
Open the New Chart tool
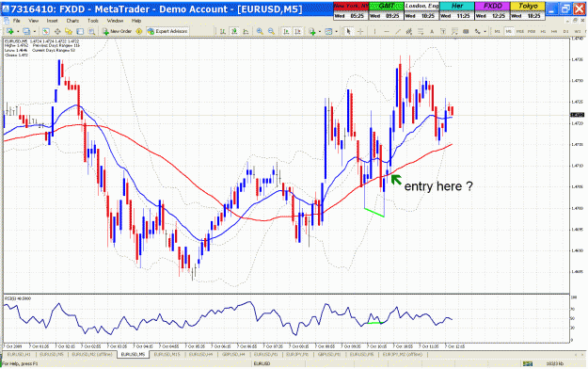[9, 31]
